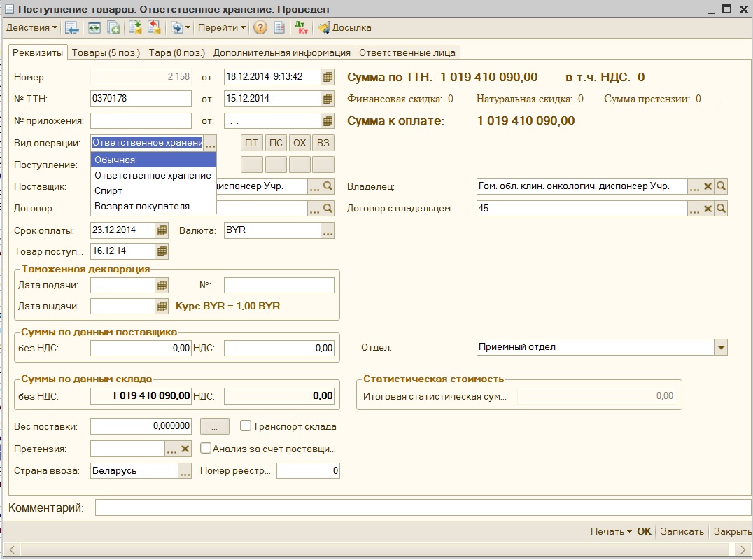Open calendar for Срок оплаты date
The image size is (753, 560).
162,230
